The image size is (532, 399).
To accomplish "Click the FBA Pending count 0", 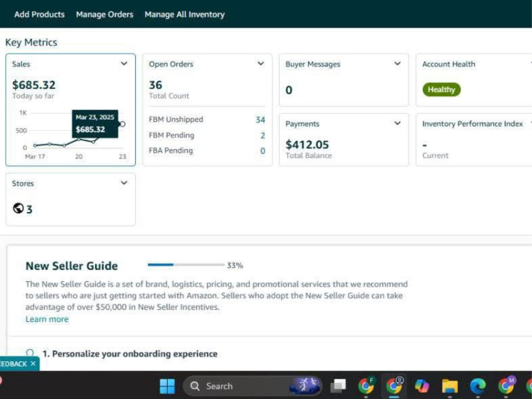I will pyautogui.click(x=263, y=151).
